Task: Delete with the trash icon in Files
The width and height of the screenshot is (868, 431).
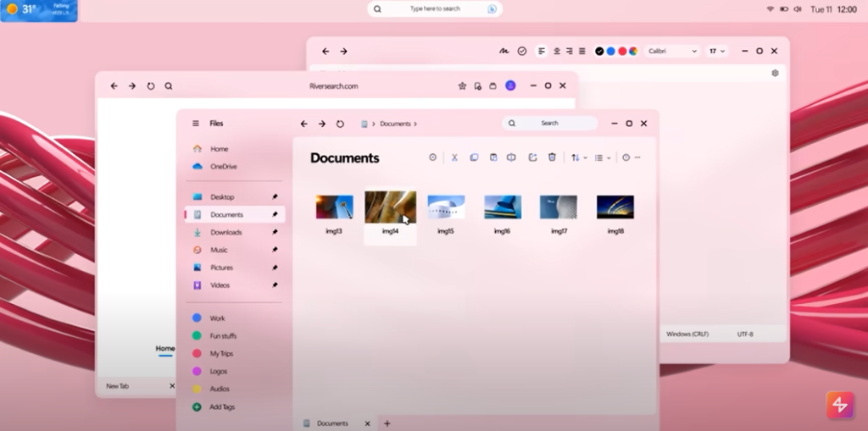Action: (x=552, y=157)
